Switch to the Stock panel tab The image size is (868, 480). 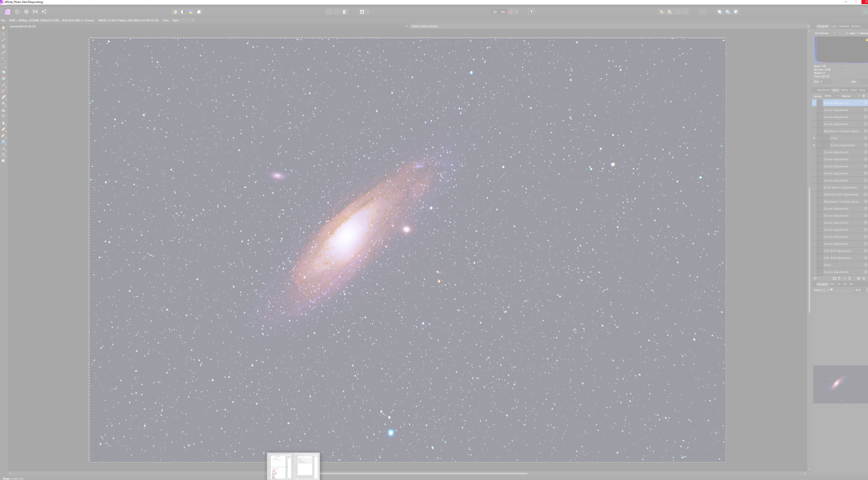[862, 90]
